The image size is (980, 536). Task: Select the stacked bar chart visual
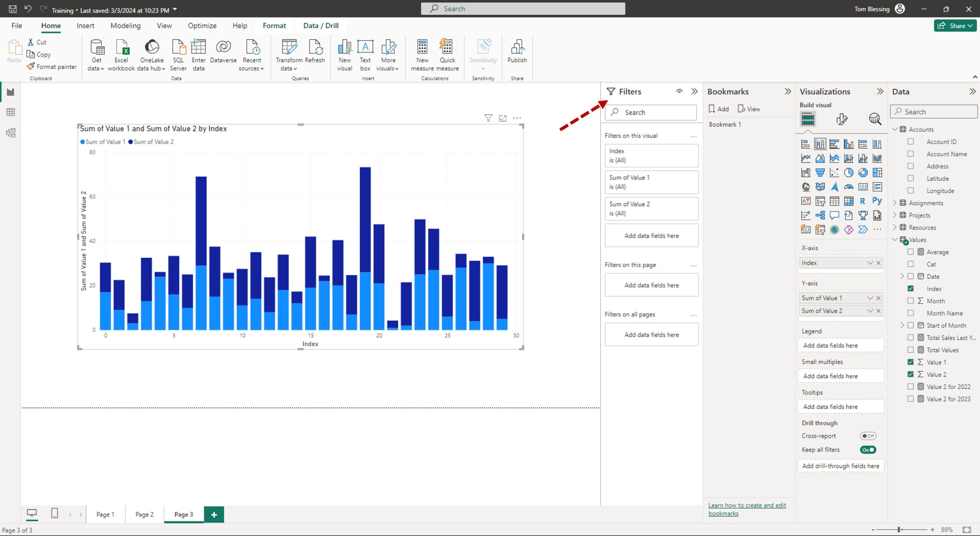pyautogui.click(x=805, y=144)
